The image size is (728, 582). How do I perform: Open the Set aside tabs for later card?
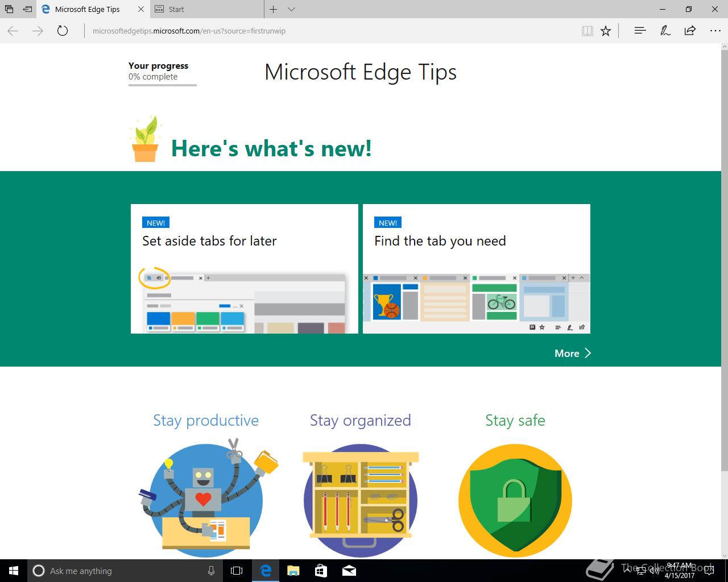245,269
